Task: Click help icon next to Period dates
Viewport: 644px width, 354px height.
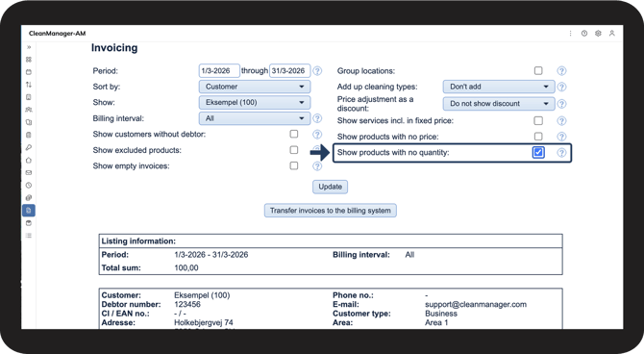Action: pyautogui.click(x=317, y=71)
